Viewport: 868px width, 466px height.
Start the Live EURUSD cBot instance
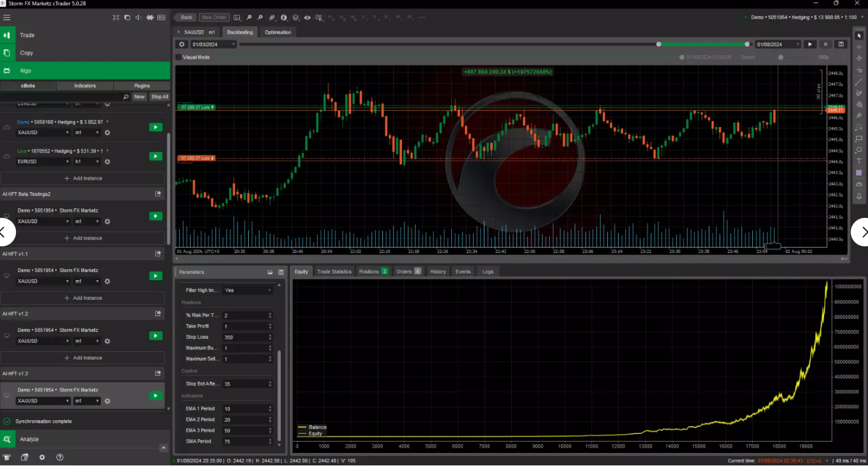156,156
